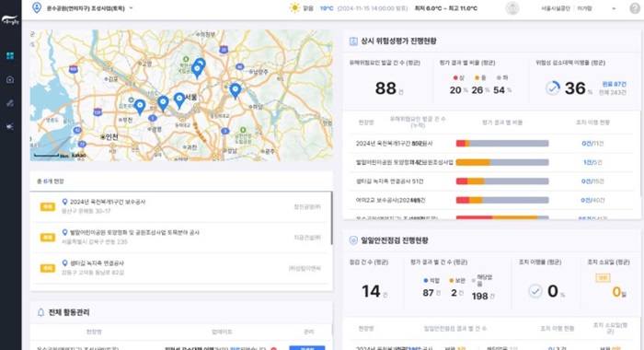644x350 pixels.
Task: Open the megaphone announcements icon in sidebar
Action: coord(10,127)
